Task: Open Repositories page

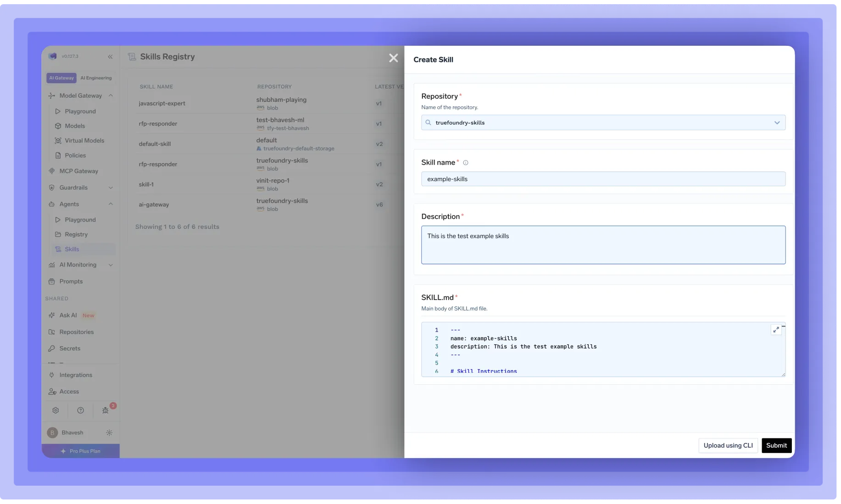Action: tap(77, 332)
